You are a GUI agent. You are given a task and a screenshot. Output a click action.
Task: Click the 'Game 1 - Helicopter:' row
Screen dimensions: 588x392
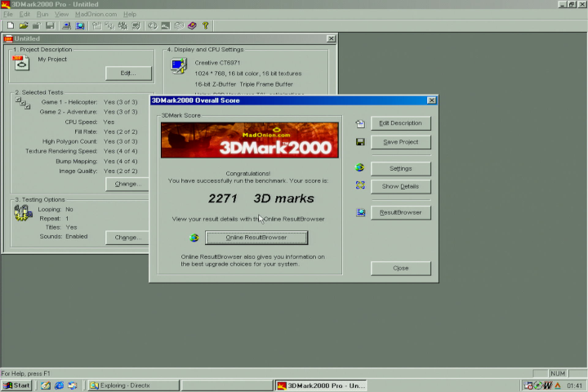pos(89,102)
